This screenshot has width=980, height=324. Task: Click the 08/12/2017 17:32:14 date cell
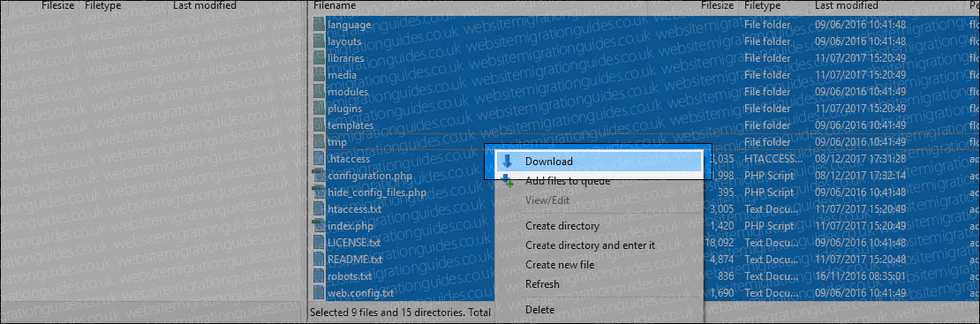click(860, 175)
